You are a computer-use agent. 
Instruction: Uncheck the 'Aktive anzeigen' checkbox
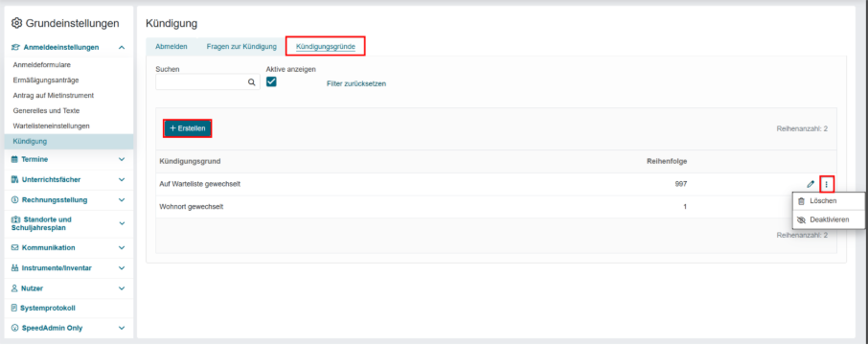coord(271,82)
